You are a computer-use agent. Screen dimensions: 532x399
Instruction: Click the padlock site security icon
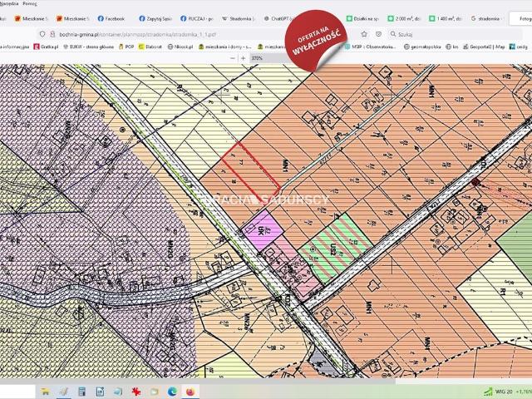pos(52,34)
